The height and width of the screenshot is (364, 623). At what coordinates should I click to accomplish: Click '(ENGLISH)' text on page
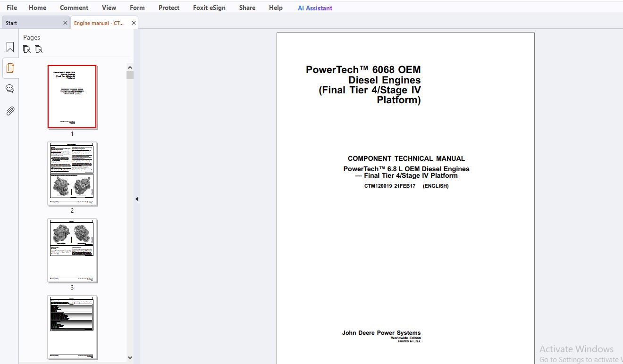[436, 186]
